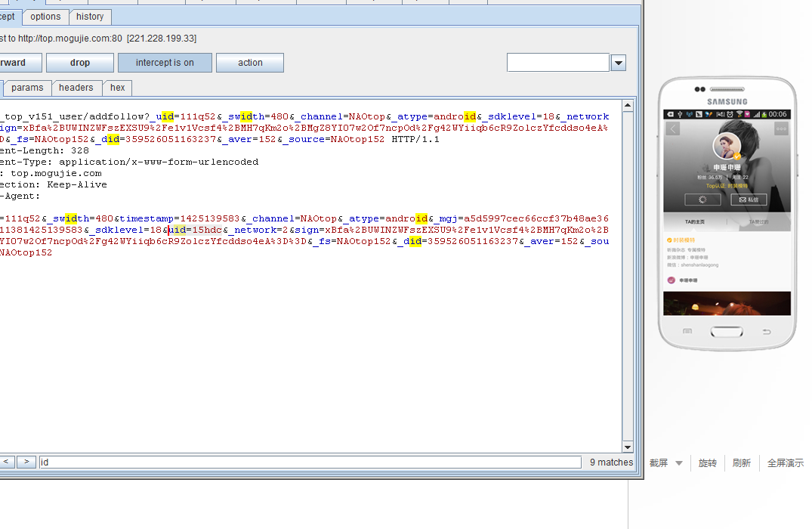Toggle the 'intercept is on' button
The image size is (812, 529).
coord(165,63)
